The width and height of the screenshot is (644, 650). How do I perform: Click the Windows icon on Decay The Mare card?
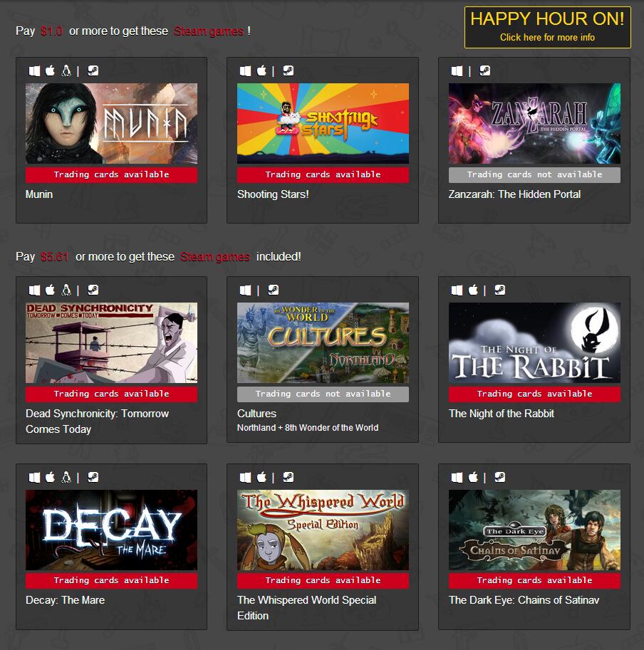click(x=34, y=478)
